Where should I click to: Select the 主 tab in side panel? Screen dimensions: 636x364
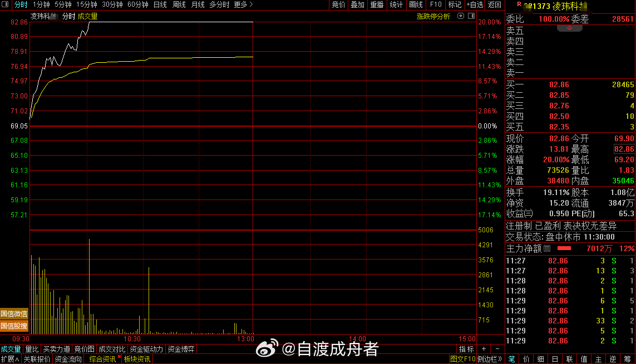tap(598, 359)
